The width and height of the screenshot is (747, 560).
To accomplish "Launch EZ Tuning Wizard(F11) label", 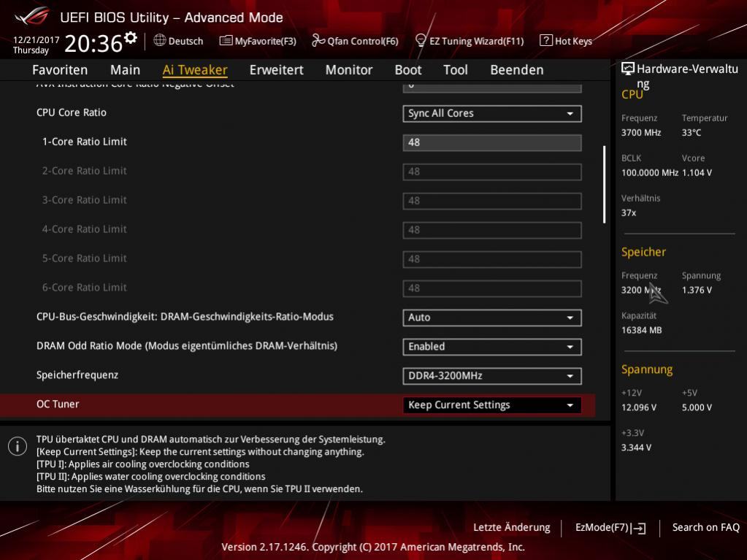I will point(476,42).
